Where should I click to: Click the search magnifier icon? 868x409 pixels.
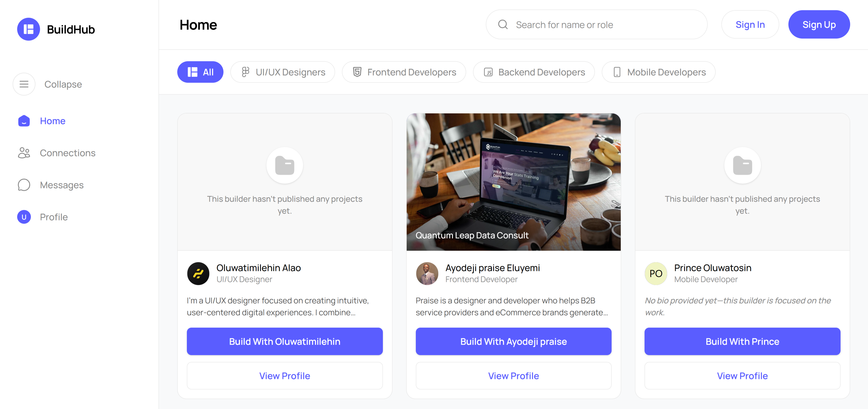tap(503, 24)
